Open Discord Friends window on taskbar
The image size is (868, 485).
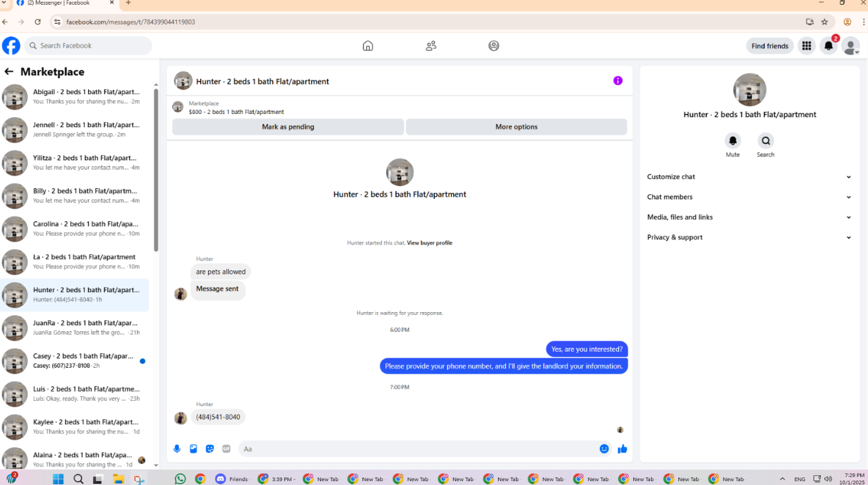(232, 478)
